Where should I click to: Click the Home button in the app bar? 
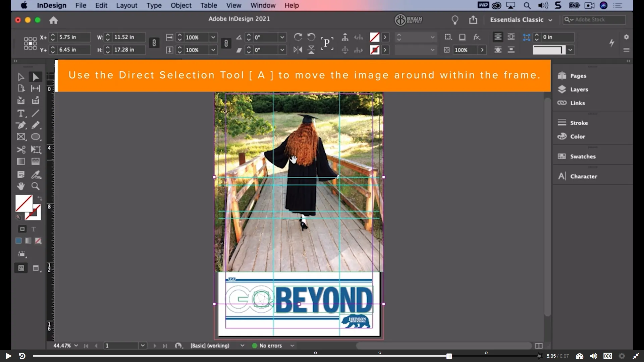pos(53,20)
